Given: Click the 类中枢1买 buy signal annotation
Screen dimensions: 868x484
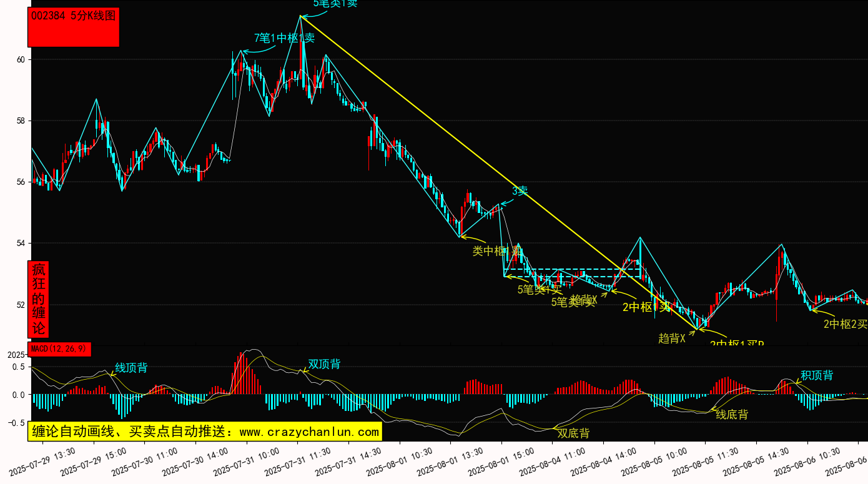Looking at the screenshot, I should 496,251.
